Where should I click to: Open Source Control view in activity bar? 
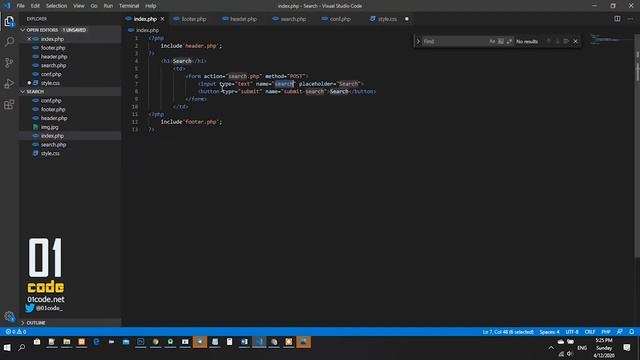point(9,62)
